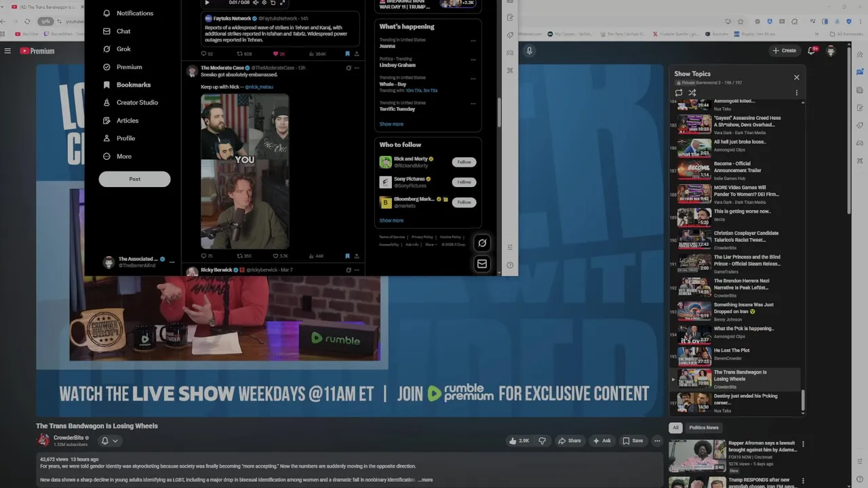
Task: Click Grok icon on The Moderate Case post
Action: tap(349, 68)
